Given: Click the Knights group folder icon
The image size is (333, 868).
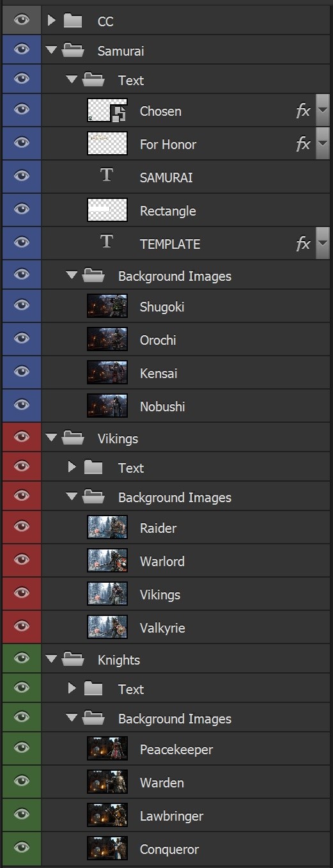Looking at the screenshot, I should 74,659.
